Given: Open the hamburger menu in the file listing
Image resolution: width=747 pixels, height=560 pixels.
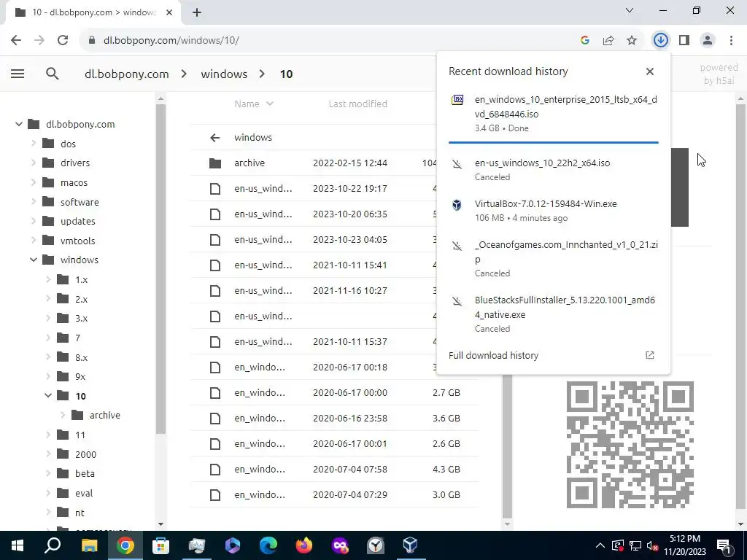Looking at the screenshot, I should pos(18,74).
